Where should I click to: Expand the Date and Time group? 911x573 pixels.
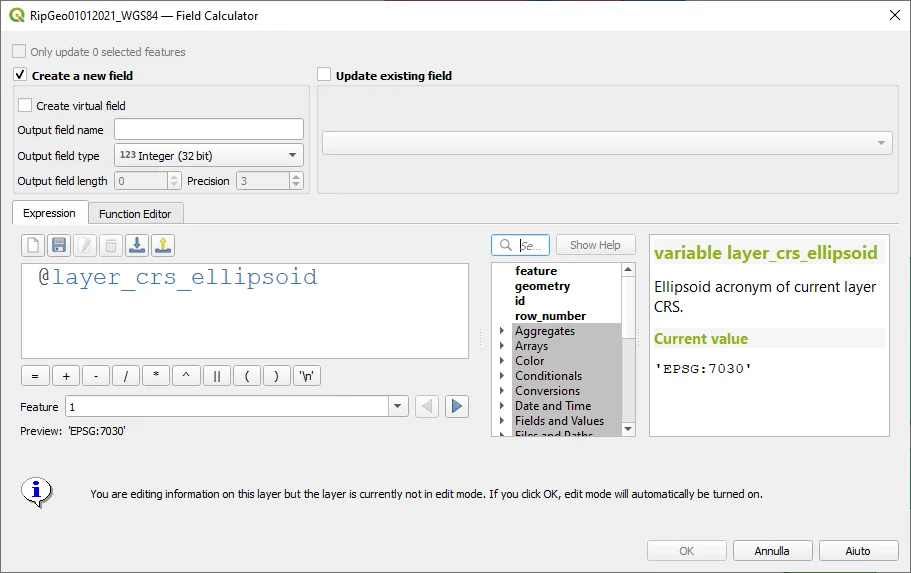point(502,406)
